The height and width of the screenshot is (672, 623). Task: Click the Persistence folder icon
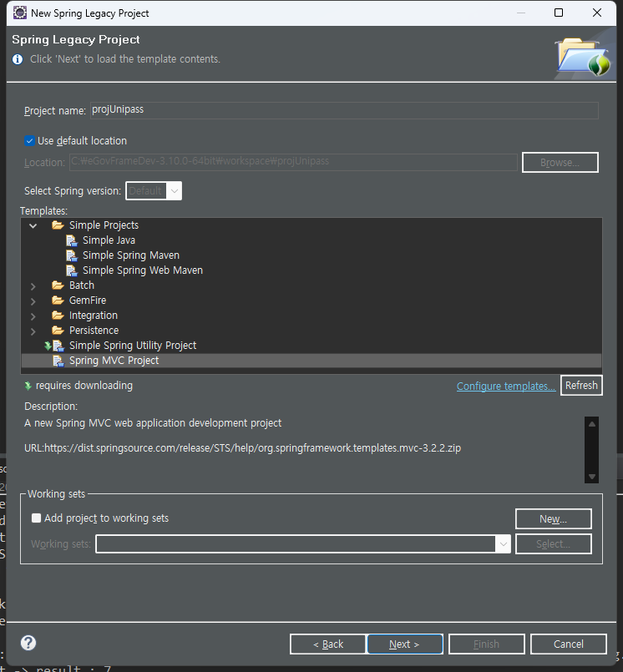pos(58,330)
